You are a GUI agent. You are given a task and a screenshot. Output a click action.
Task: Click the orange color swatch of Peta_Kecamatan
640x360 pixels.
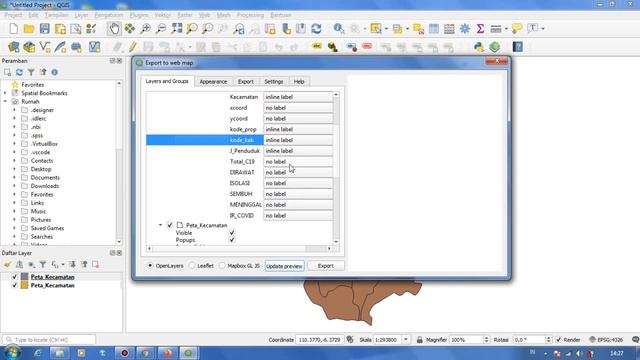coord(24,285)
